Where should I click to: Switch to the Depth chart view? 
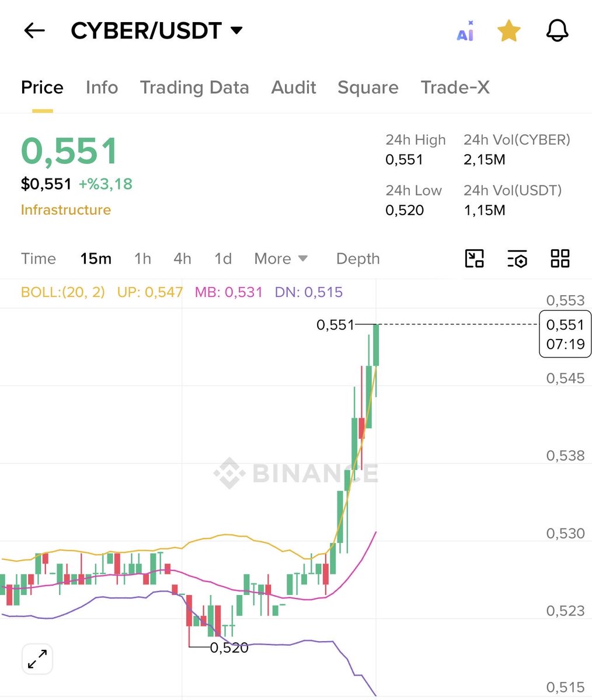pyautogui.click(x=358, y=258)
